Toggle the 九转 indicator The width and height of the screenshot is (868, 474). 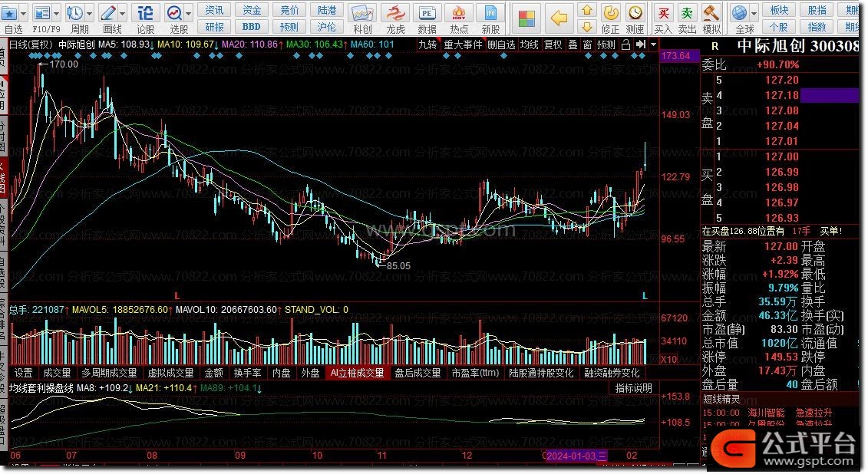[427, 44]
